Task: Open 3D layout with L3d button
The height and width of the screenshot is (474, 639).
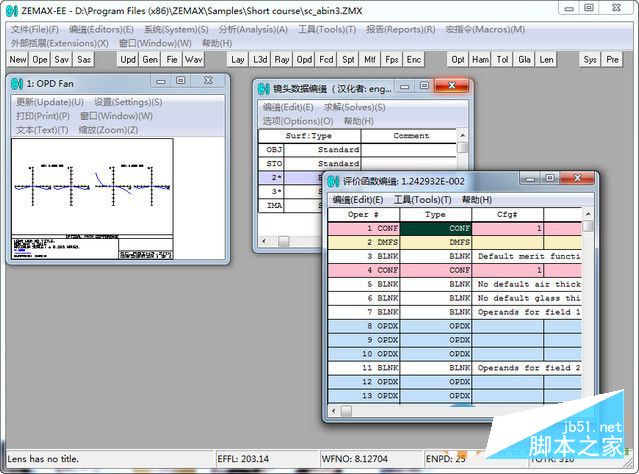Action: pyautogui.click(x=260, y=60)
